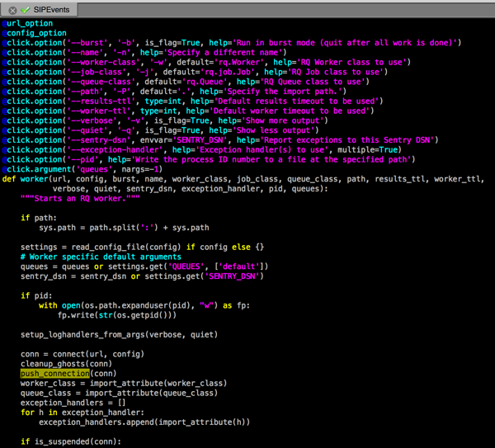The width and height of the screenshot is (495, 448).
Task: Click the cleanup_ghosts(conn) line
Action: (66, 364)
